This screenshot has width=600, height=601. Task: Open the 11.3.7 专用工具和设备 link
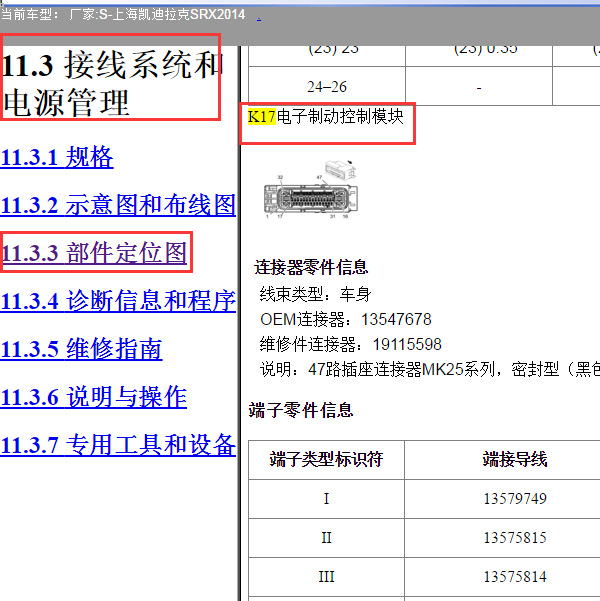[x=118, y=445]
